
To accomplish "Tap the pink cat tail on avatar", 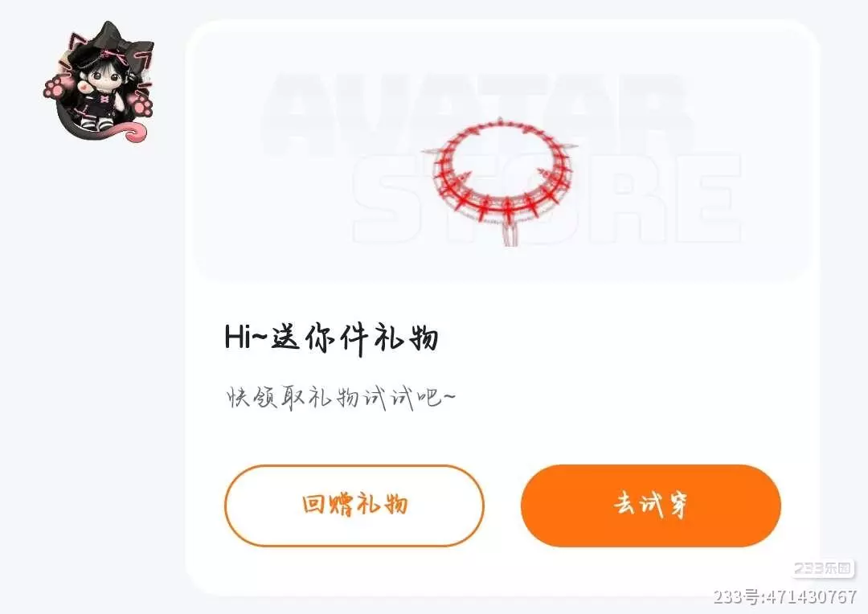I will coord(129,131).
